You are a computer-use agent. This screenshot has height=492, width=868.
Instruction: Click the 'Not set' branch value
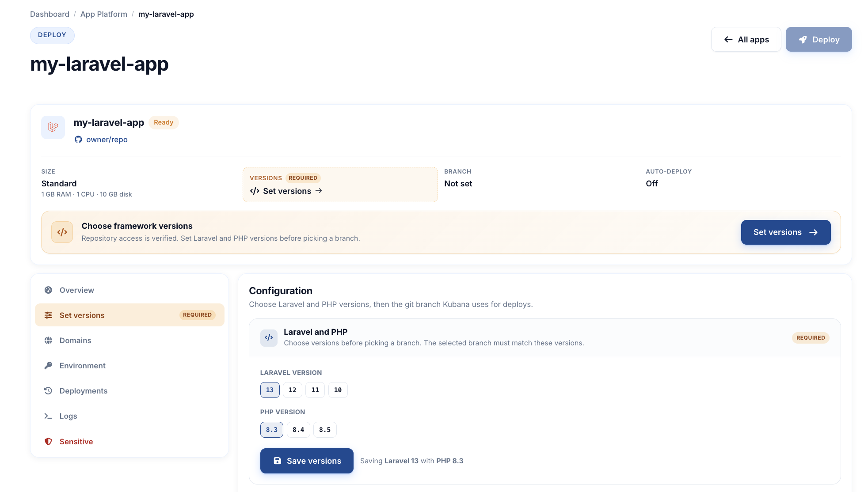pyautogui.click(x=458, y=184)
